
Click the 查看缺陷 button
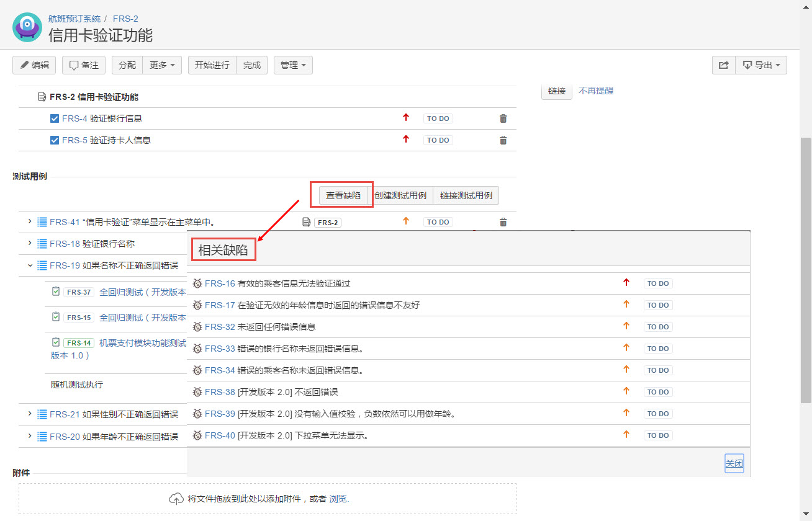(343, 195)
